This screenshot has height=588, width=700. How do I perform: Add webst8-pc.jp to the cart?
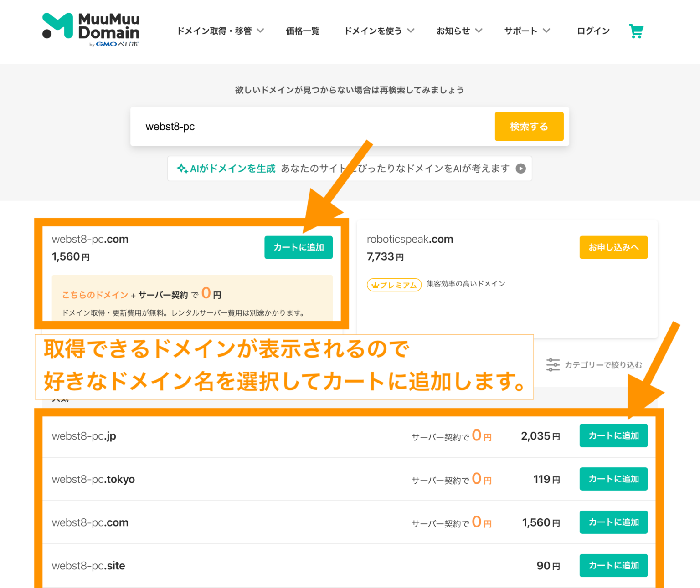click(x=613, y=435)
